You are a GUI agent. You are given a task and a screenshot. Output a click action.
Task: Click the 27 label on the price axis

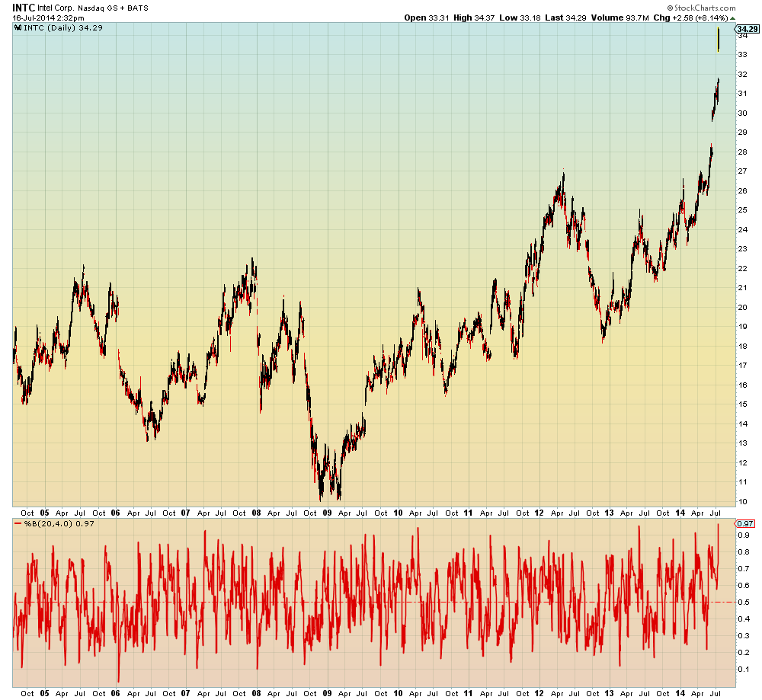click(742, 171)
